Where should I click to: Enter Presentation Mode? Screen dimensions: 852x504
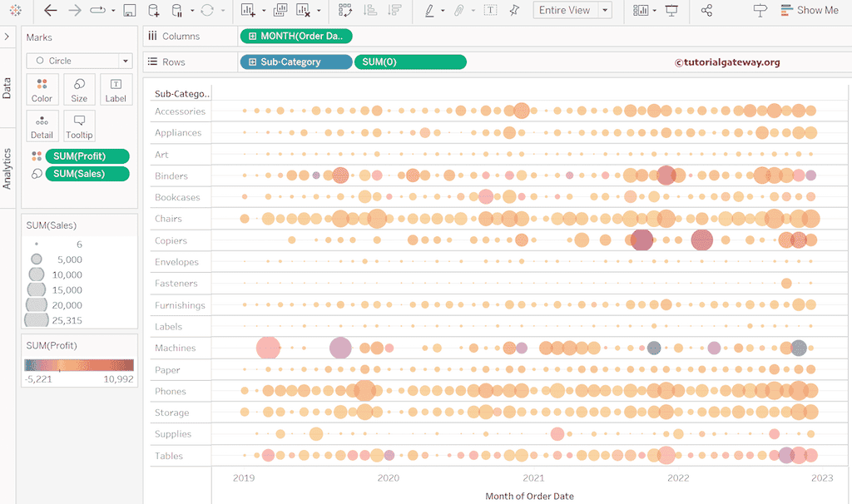[x=671, y=10]
